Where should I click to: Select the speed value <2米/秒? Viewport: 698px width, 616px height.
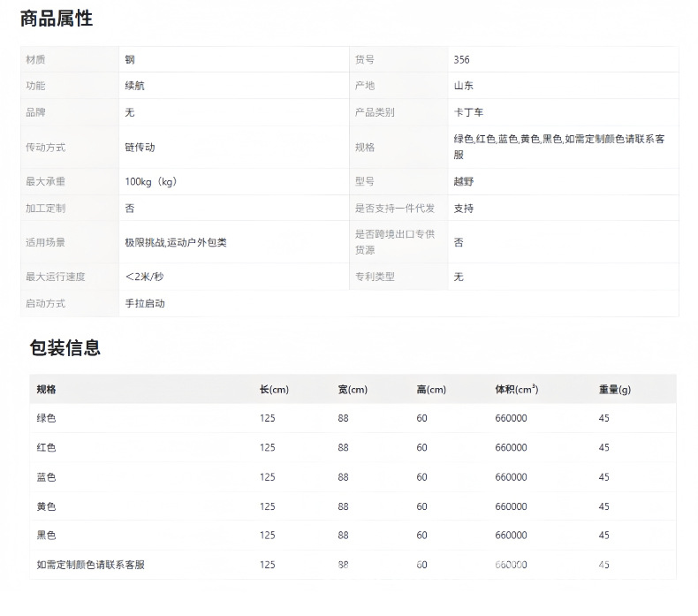[x=144, y=277]
